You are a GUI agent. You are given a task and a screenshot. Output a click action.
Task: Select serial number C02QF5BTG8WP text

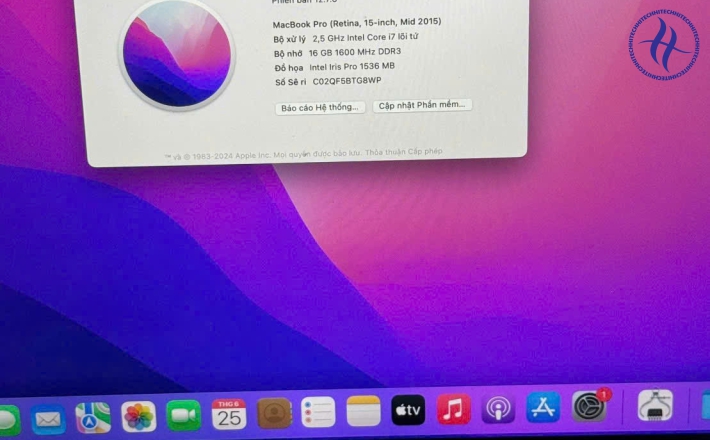pos(347,81)
